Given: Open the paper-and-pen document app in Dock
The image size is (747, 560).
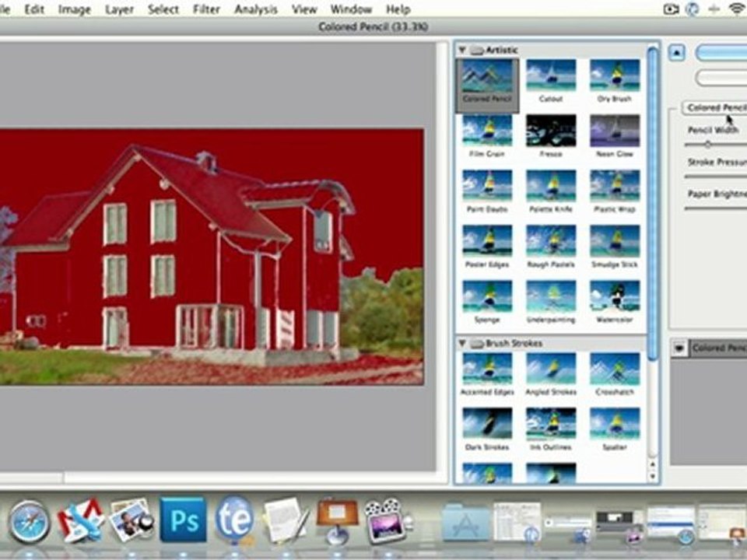Looking at the screenshot, I should (x=286, y=520).
